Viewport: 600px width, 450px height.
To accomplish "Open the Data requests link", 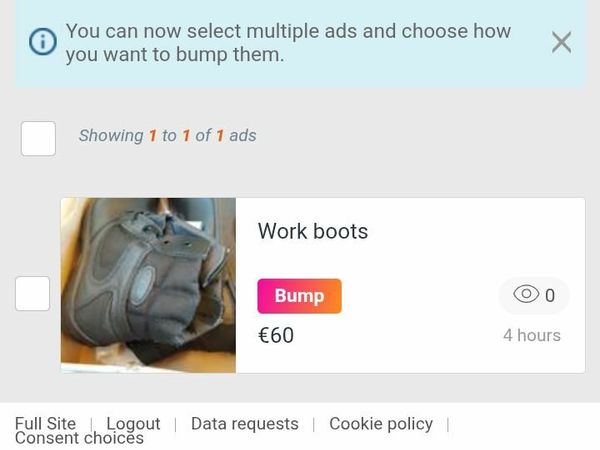I will (x=244, y=424).
